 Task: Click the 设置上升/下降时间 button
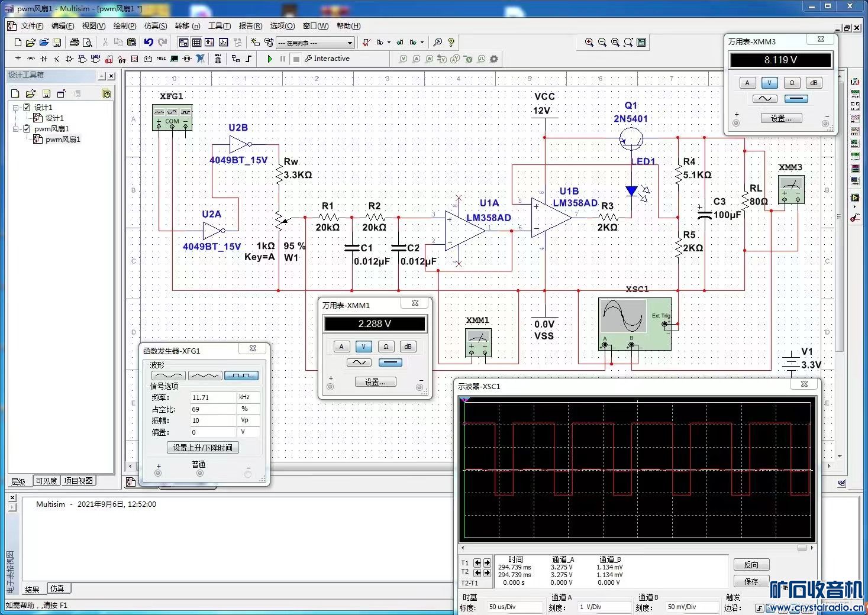pos(202,448)
